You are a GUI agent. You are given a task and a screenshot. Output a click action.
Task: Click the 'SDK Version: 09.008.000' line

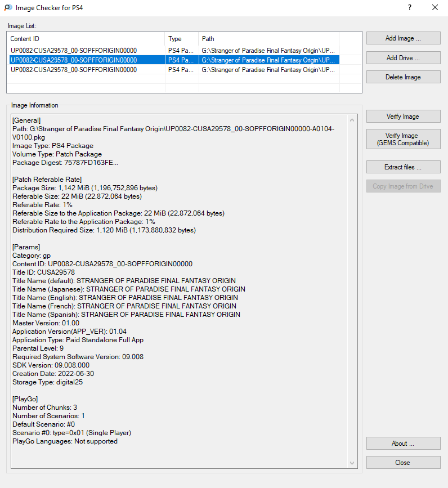51,365
